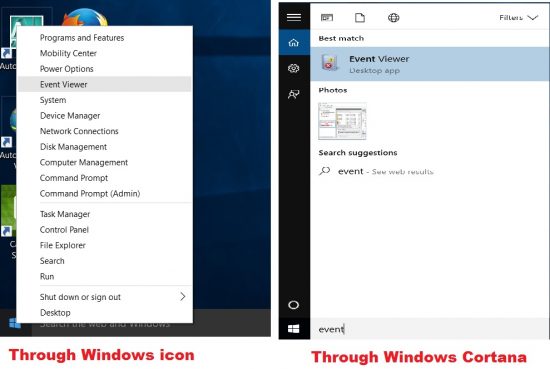550x369 pixels.
Task: Expand the Filters dropdown
Action: 518,18
